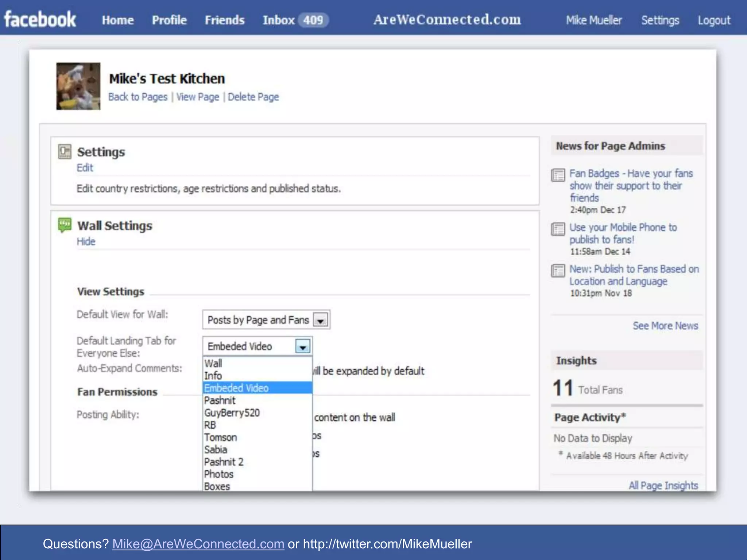Screen dimensions: 747x560
Task: Click Logout in the top bar
Action: [x=713, y=20]
